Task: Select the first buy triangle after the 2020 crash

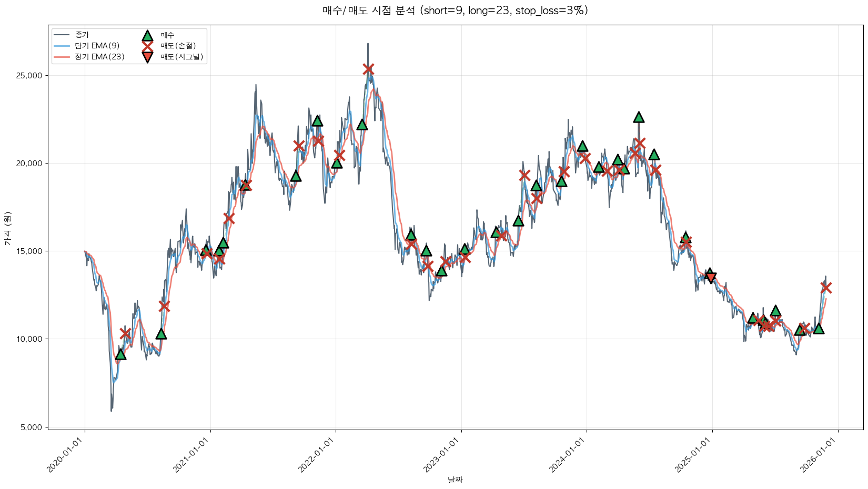Action: (120, 354)
